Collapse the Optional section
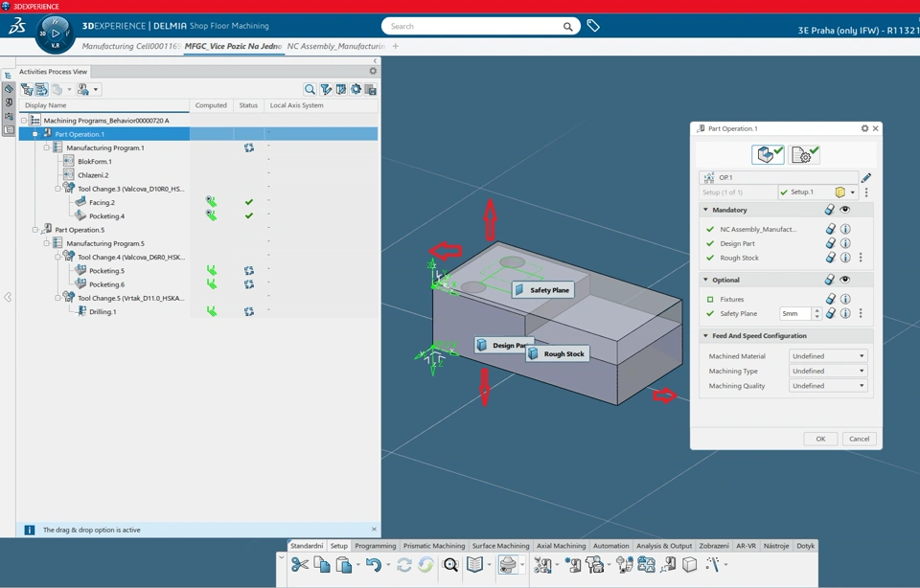The width and height of the screenshot is (920, 588). point(706,280)
